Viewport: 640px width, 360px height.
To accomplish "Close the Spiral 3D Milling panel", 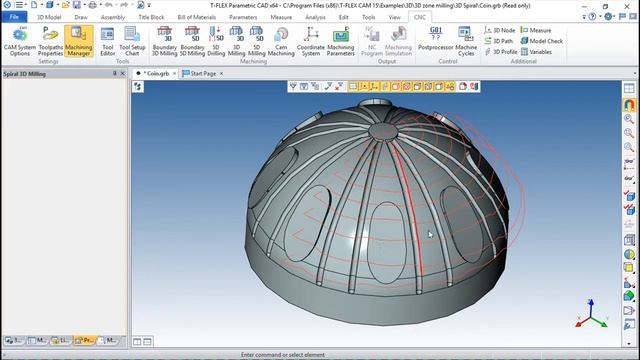I will pyautogui.click(x=122, y=73).
